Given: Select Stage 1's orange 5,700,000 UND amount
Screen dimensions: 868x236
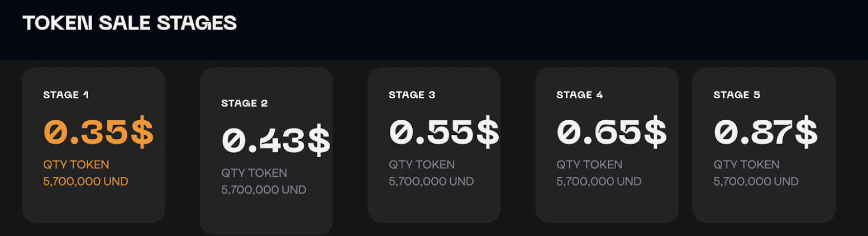Looking at the screenshot, I should [85, 181].
